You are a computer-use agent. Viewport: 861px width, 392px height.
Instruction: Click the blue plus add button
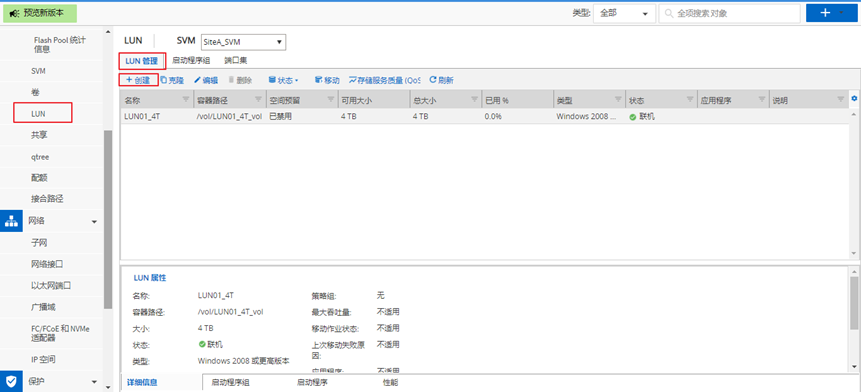825,13
